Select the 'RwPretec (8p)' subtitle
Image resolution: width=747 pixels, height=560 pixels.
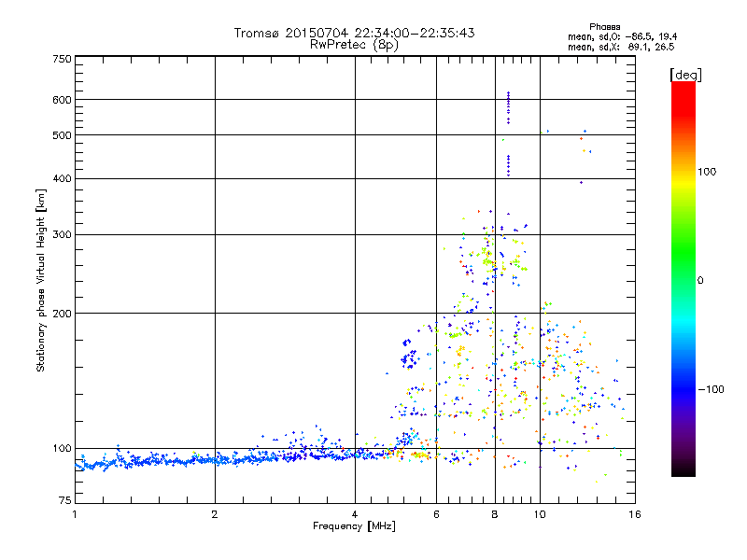click(354, 45)
